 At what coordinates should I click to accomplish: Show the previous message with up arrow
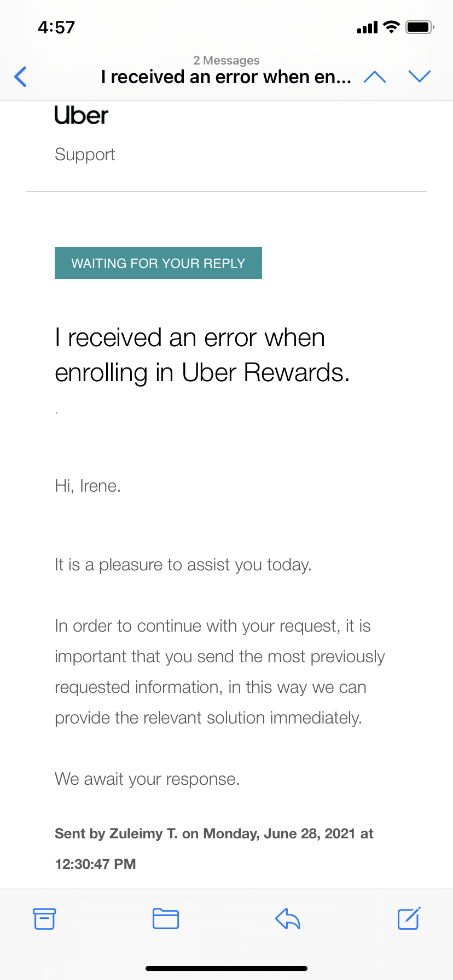click(x=375, y=77)
